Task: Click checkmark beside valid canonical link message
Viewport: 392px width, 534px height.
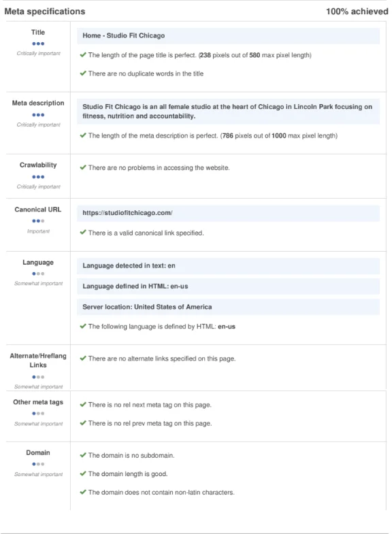Action: 83,233
